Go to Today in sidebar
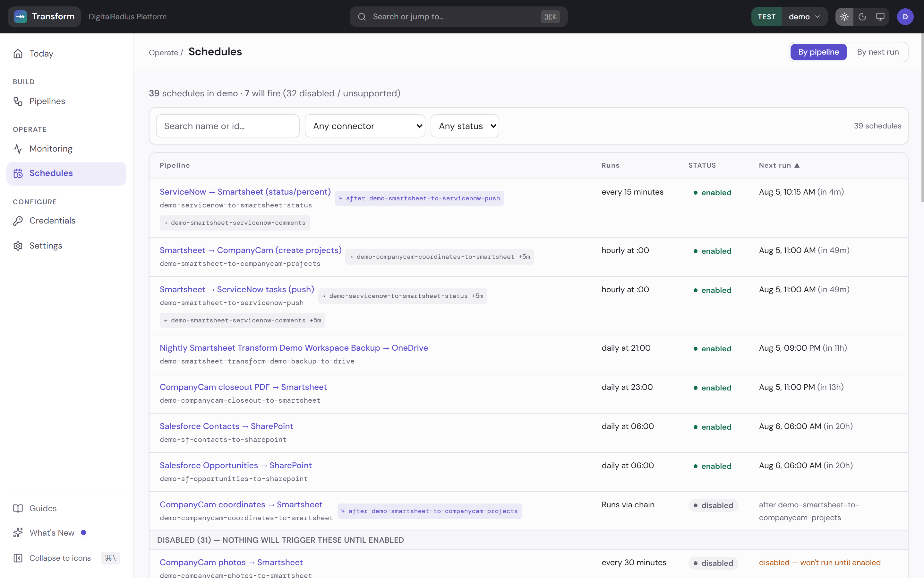 (66, 54)
